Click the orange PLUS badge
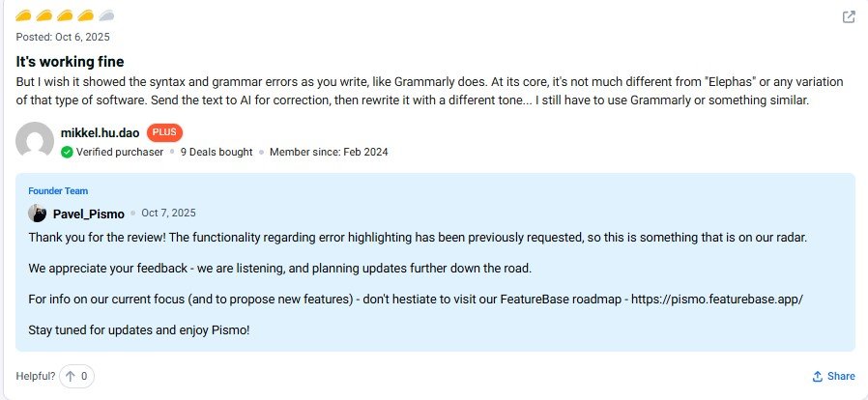The image size is (868, 400). tap(164, 132)
